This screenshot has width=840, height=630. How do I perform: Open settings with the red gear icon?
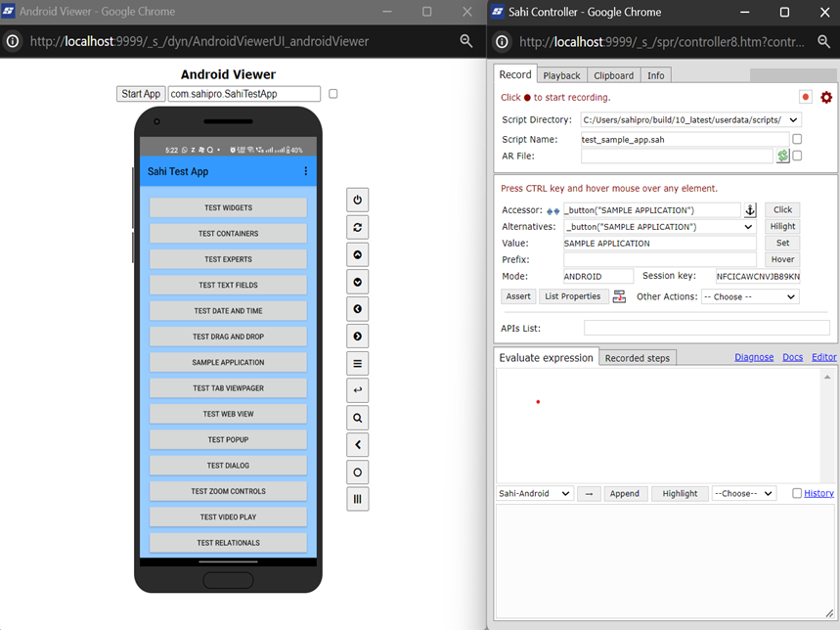[826, 97]
